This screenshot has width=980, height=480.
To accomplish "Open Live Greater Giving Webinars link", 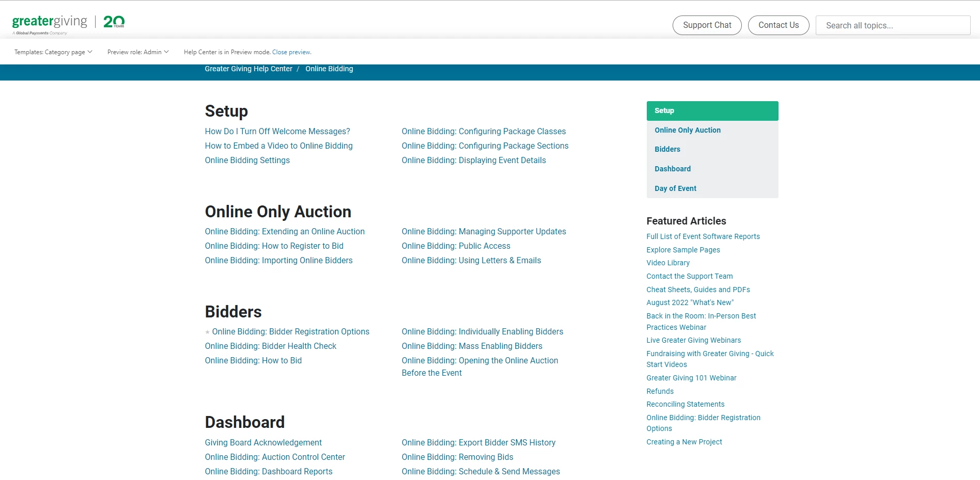I will click(693, 340).
